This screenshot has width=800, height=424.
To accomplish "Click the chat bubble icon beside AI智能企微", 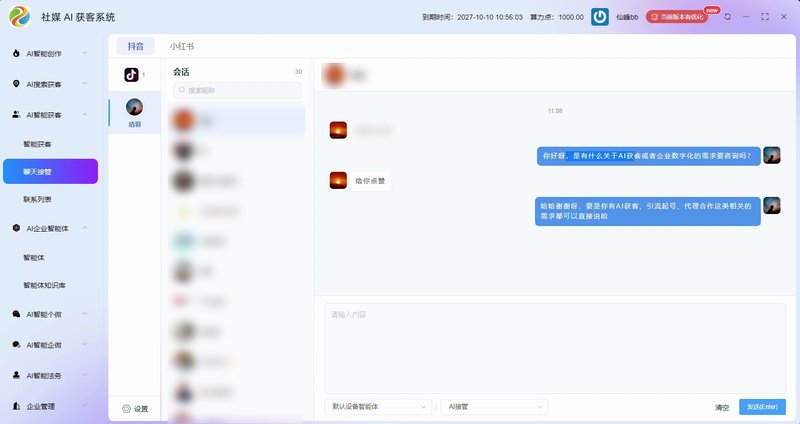I will click(16, 344).
